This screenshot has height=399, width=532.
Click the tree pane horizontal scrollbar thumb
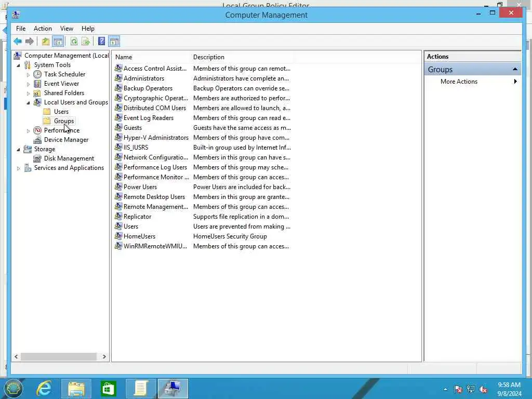[x=58, y=356]
